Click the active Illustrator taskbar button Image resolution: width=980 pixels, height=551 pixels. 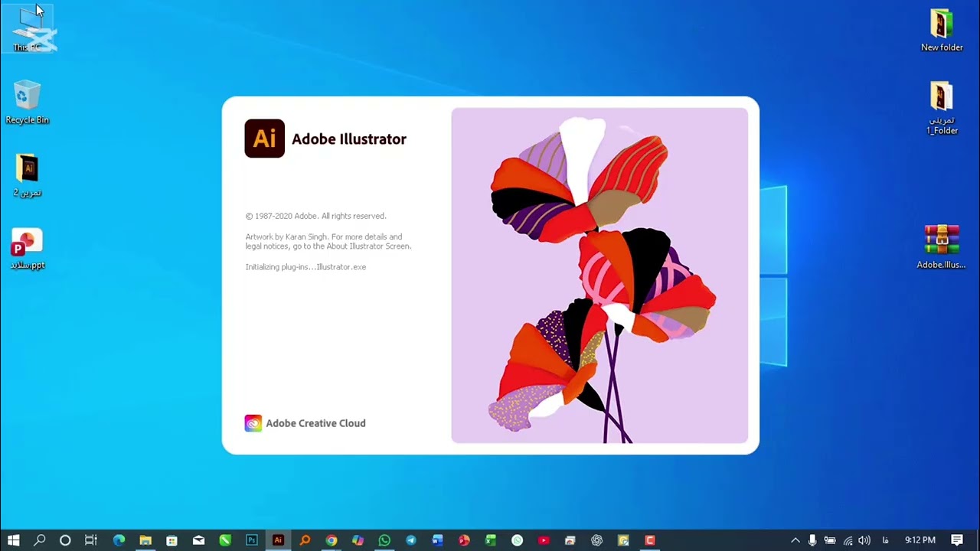(x=278, y=540)
